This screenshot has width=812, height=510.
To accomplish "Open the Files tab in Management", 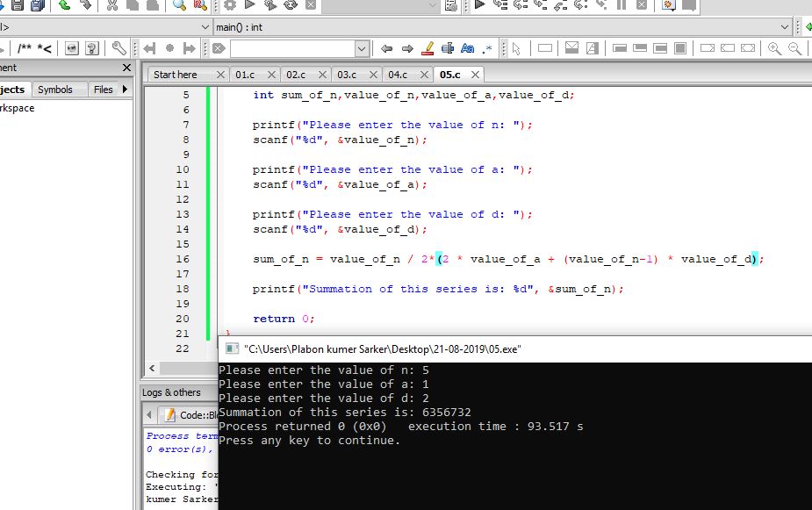I will tap(103, 89).
